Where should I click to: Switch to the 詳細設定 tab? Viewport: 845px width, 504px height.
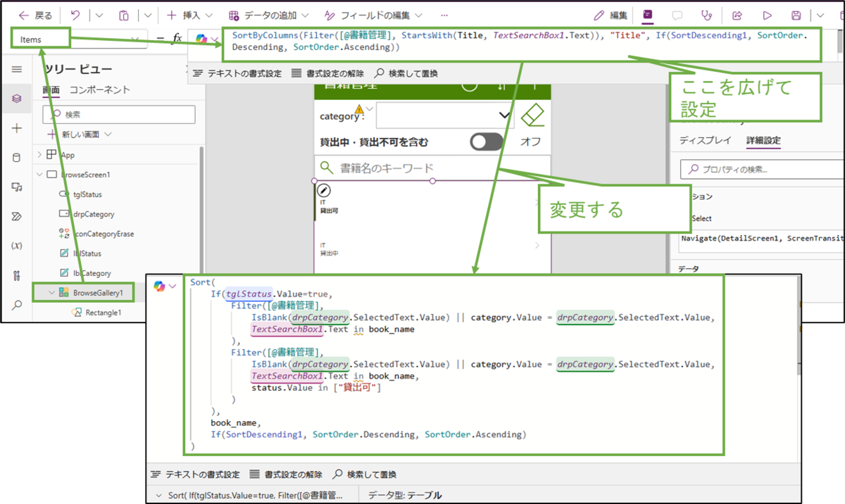click(763, 140)
